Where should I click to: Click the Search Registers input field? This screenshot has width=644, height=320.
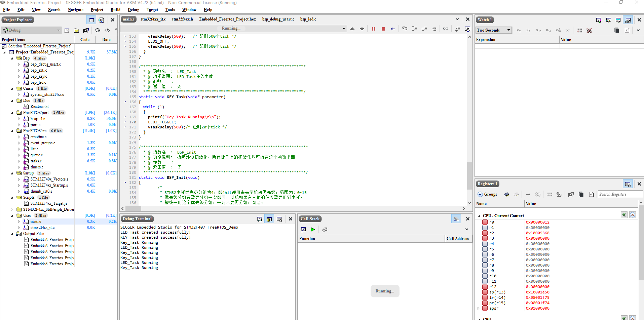pyautogui.click(x=620, y=194)
